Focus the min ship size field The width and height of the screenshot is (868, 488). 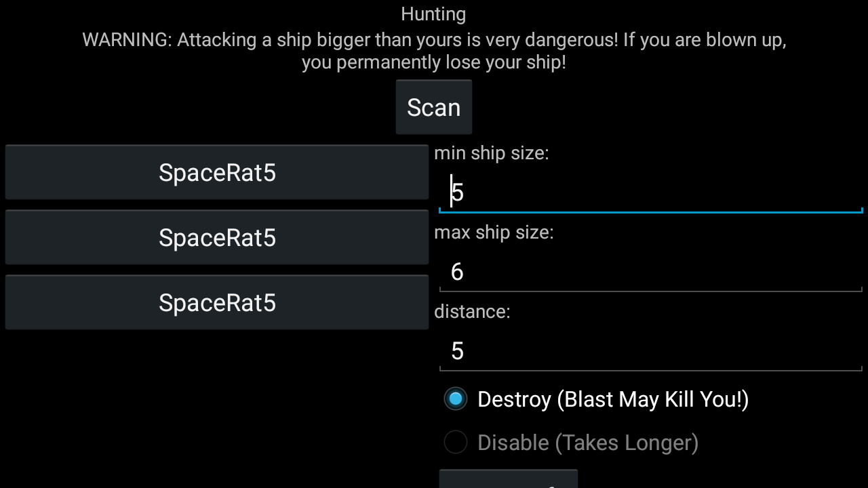point(651,192)
